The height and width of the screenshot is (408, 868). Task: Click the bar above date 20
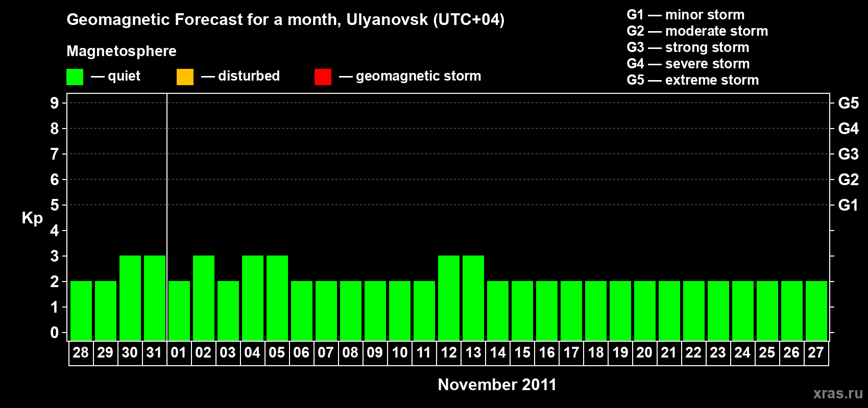click(x=645, y=311)
